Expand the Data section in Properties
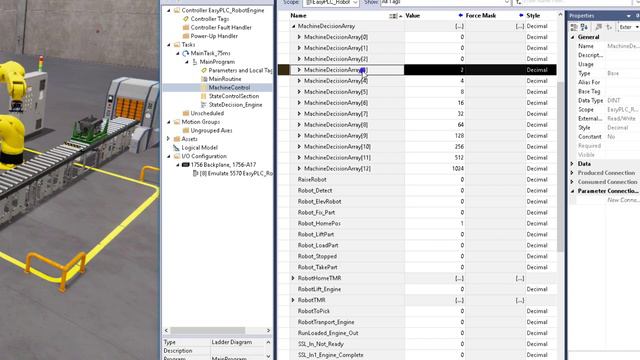 coord(572,164)
